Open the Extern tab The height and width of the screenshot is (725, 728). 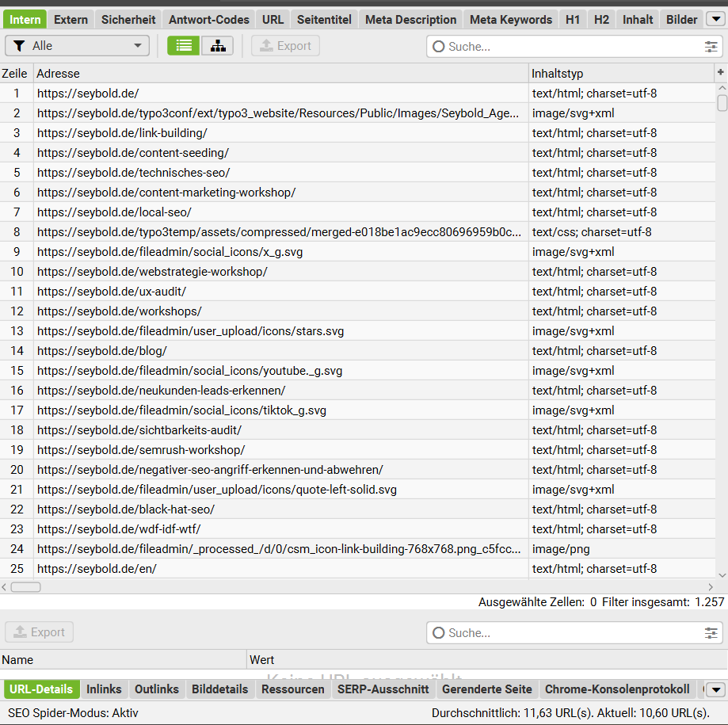pyautogui.click(x=71, y=20)
